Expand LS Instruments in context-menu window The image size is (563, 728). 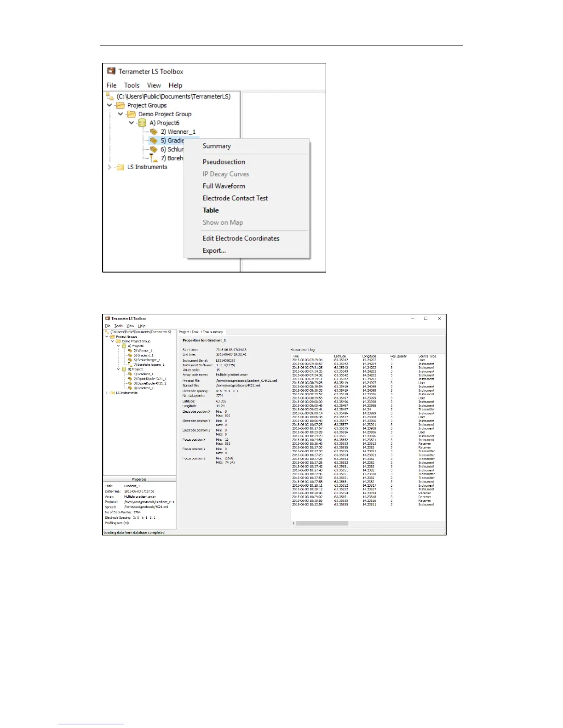109,167
